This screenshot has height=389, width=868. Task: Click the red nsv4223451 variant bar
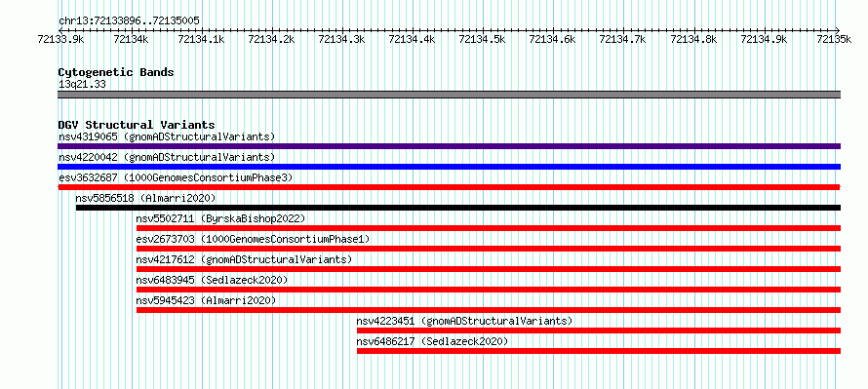tap(599, 331)
